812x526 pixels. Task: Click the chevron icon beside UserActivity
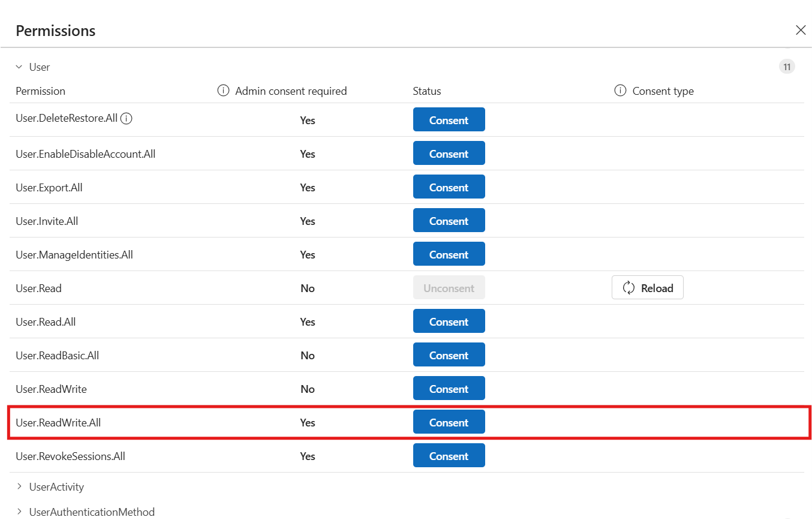pyautogui.click(x=19, y=486)
